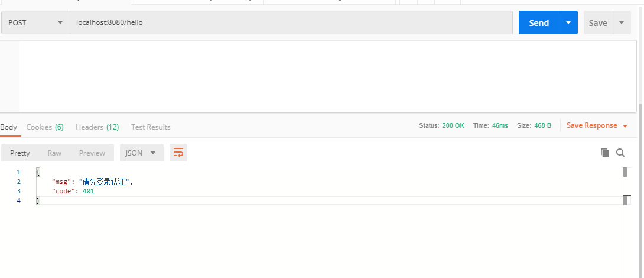Select the Raw view mode
Image resolution: width=644 pixels, height=278 pixels.
tap(54, 153)
